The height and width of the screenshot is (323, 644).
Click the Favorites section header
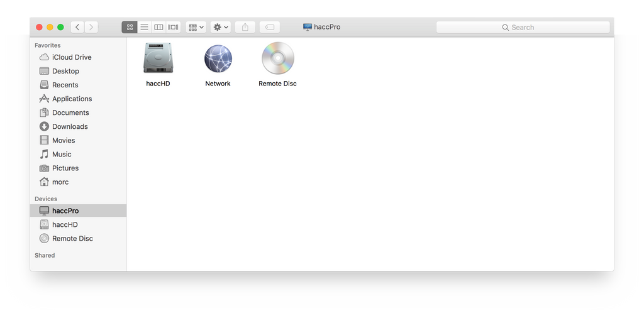coord(48,45)
